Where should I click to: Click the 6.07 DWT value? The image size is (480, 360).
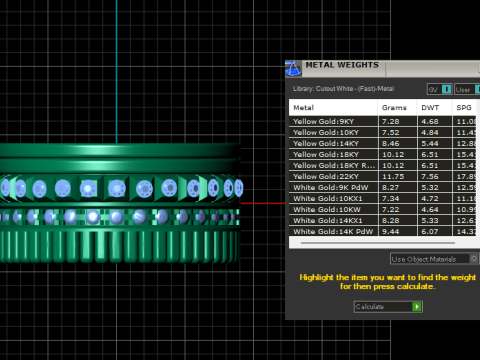pos(430,231)
